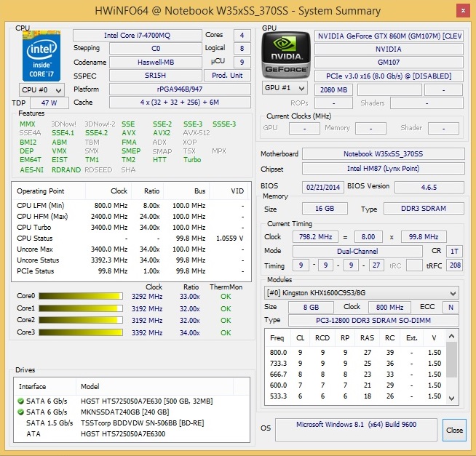Select the 666.7 frequency timing row
This screenshot has height=456, width=476.
(x=355, y=375)
